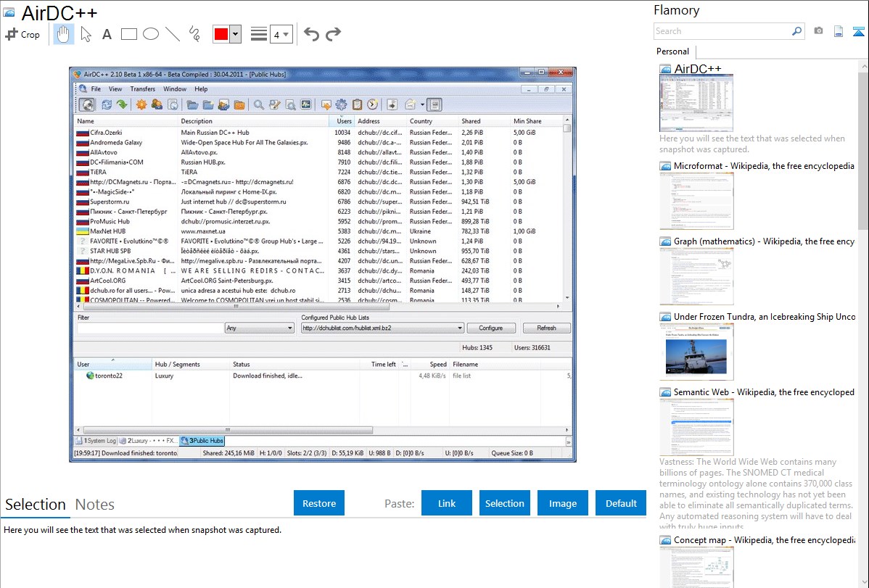The image size is (869, 588).
Task: Choose the text annotation tool
Action: [x=107, y=34]
